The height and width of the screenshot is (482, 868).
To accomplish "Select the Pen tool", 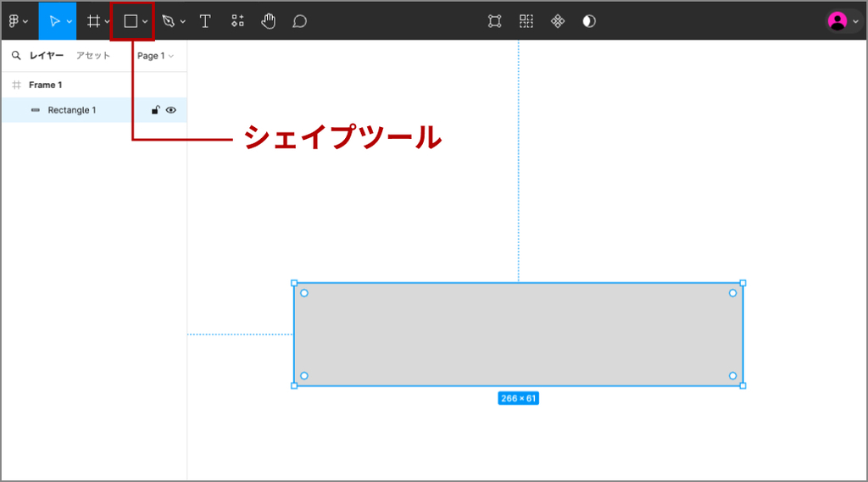I will pos(169,21).
